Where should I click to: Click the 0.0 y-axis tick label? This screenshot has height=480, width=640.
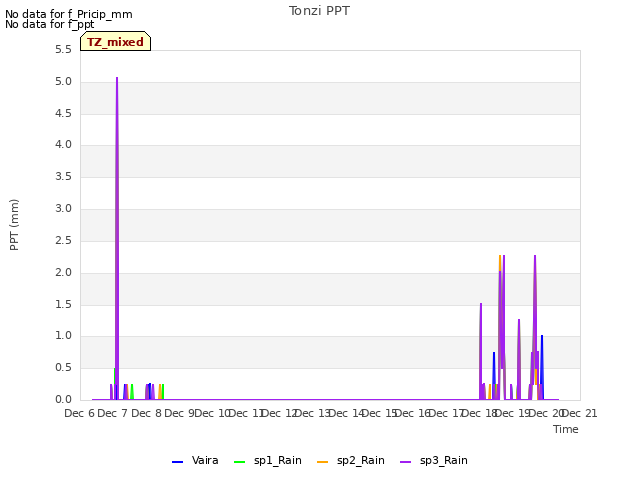63,400
